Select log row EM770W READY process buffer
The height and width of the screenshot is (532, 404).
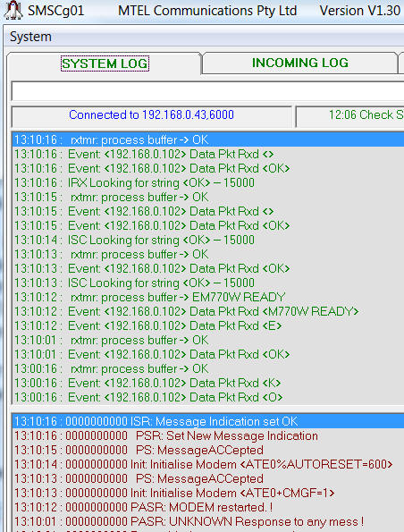208,297
